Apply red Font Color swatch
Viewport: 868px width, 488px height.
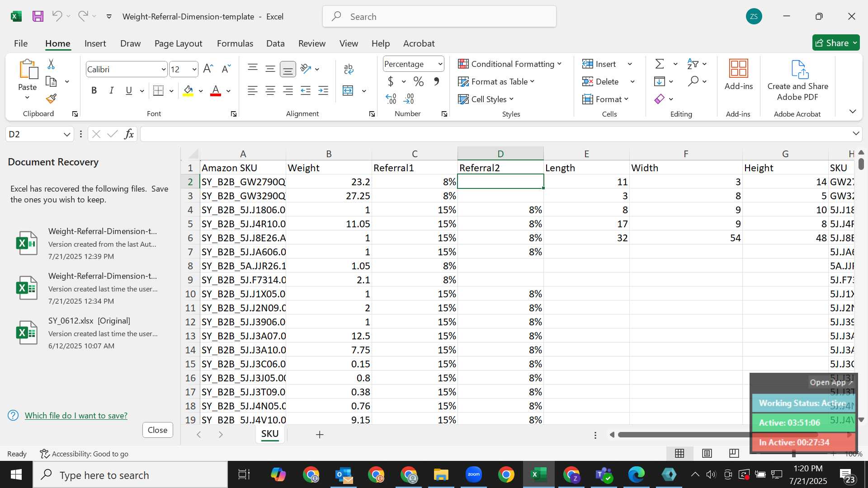(216, 91)
